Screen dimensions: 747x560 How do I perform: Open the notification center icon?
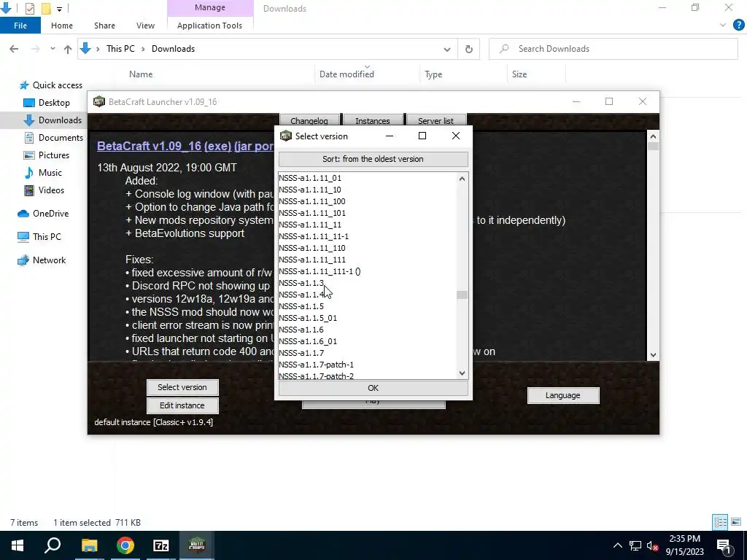[x=724, y=545]
